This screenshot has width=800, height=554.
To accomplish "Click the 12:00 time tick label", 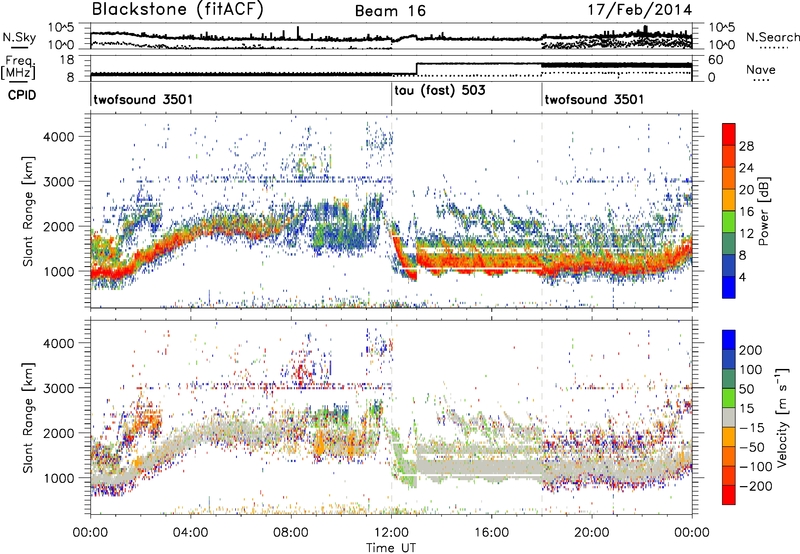I will coord(391,533).
